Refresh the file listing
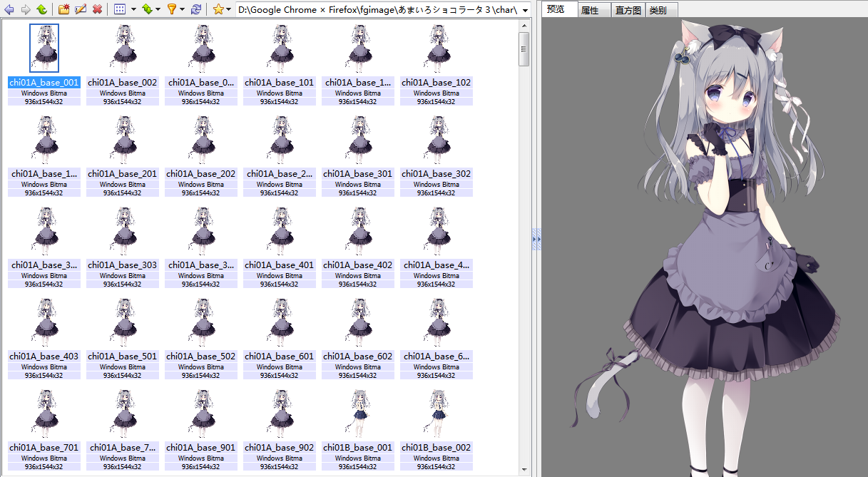Viewport: 868px width, 477px height. pos(195,9)
